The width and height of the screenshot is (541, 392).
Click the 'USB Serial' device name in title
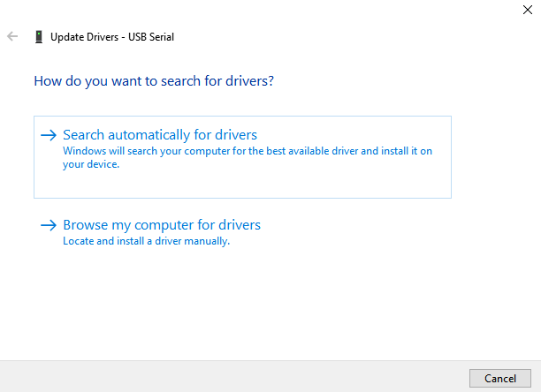pos(151,37)
